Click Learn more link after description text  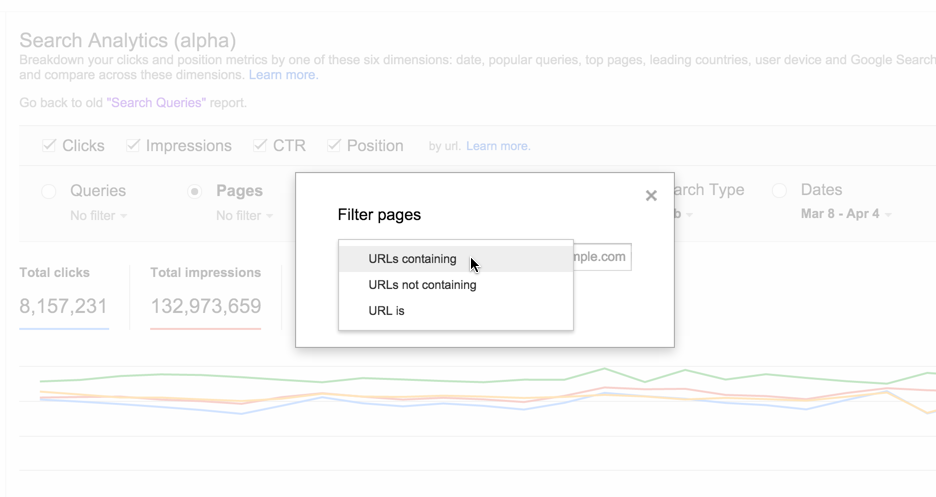[x=283, y=75]
